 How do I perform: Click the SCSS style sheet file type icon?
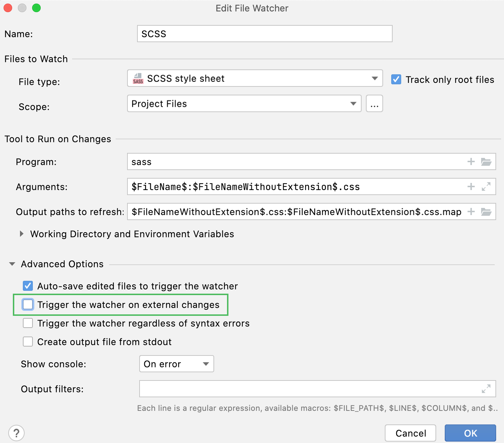coord(138,78)
